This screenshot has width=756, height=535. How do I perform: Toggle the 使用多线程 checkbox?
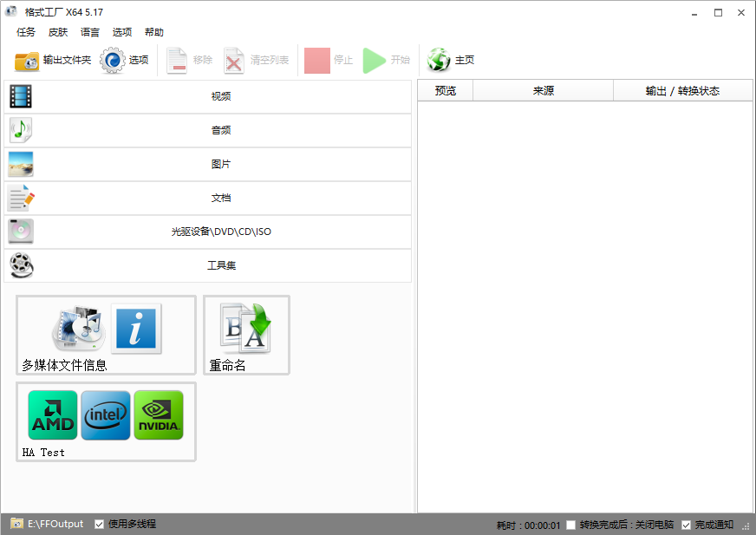tap(100, 524)
